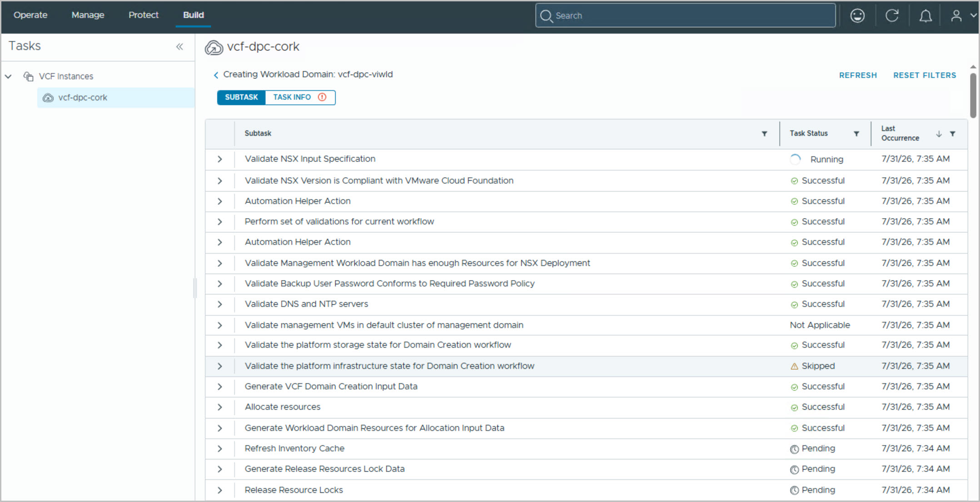Open the Manage menu
Viewport: 980px width, 502px height.
coord(88,15)
